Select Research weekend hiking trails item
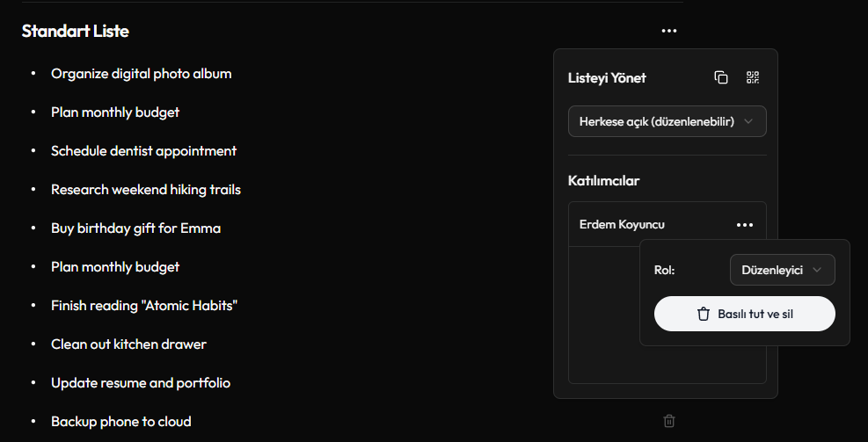 tap(146, 190)
